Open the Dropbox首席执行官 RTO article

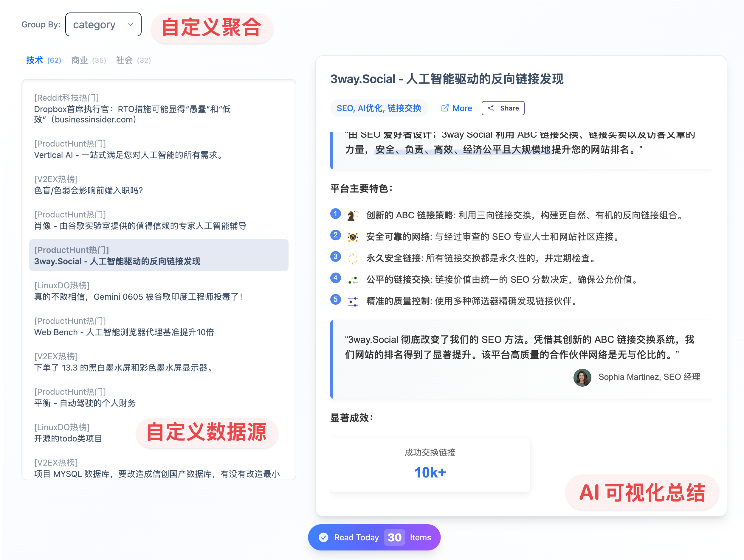click(x=132, y=114)
